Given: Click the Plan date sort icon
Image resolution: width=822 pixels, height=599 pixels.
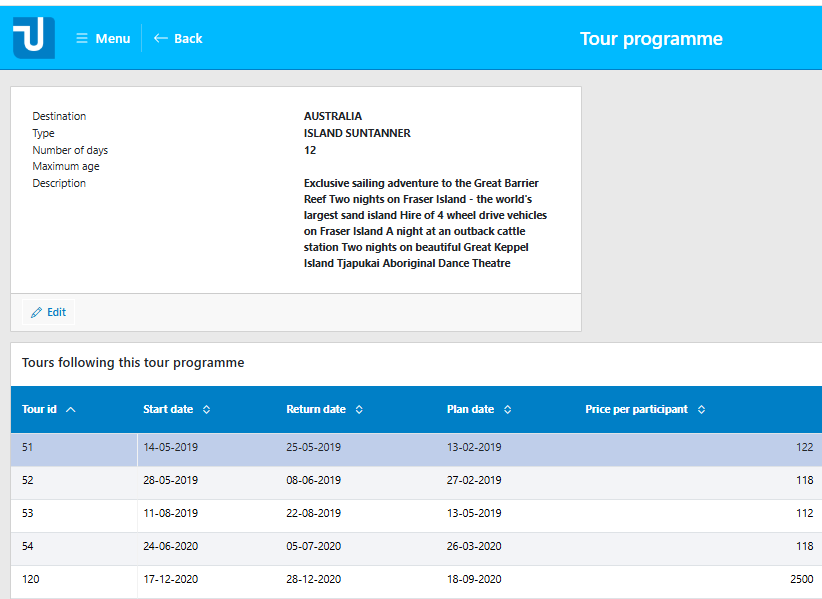Looking at the screenshot, I should [x=507, y=409].
